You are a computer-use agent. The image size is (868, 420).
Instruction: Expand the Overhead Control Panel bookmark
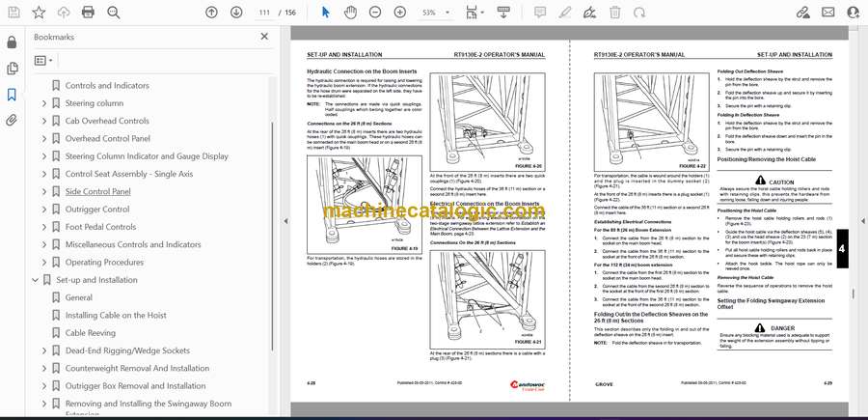coord(43,138)
